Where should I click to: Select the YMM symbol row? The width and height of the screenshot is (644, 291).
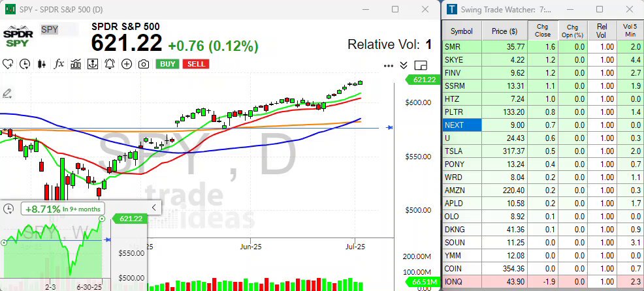(462, 256)
